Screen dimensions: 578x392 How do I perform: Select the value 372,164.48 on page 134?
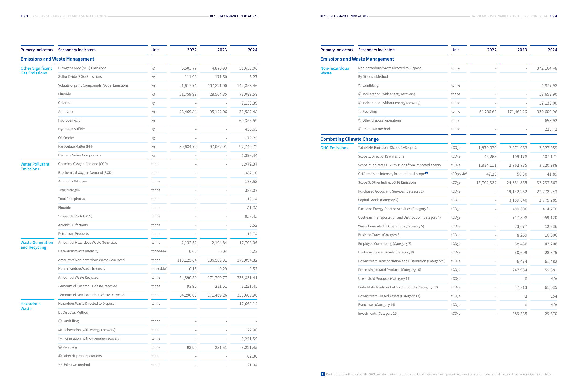547,68
